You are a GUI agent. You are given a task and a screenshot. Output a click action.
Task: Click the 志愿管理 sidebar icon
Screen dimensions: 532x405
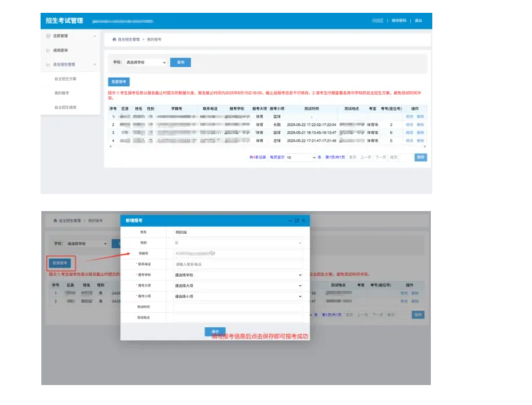point(48,36)
